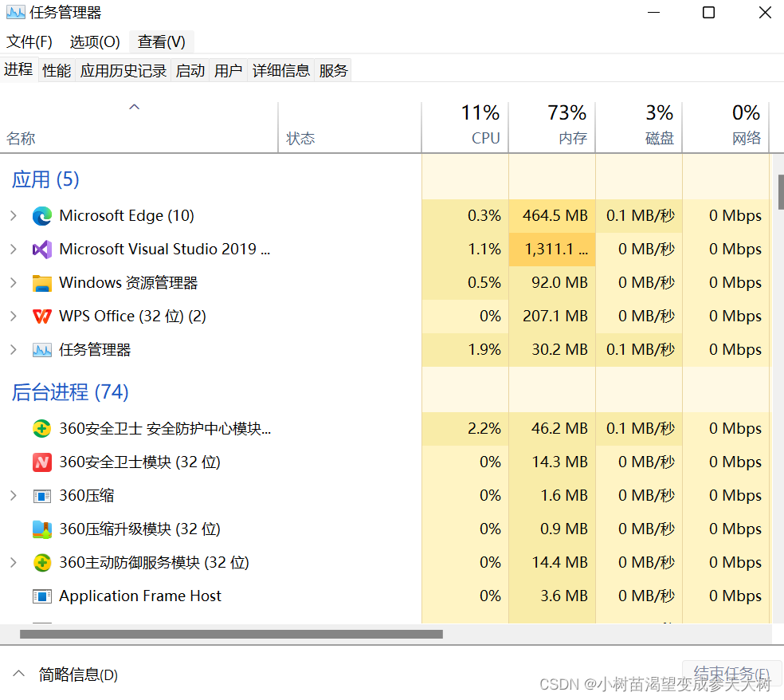Click the horizontal scrollbar thumb
Viewport: 784px width, 700px height.
click(231, 635)
